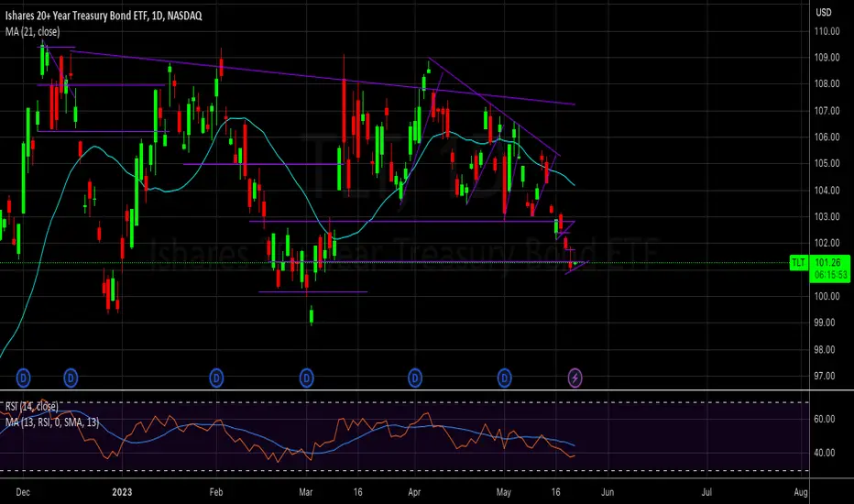Click the dividend marker above the May label
The width and height of the screenshot is (854, 504).
[x=504, y=378]
